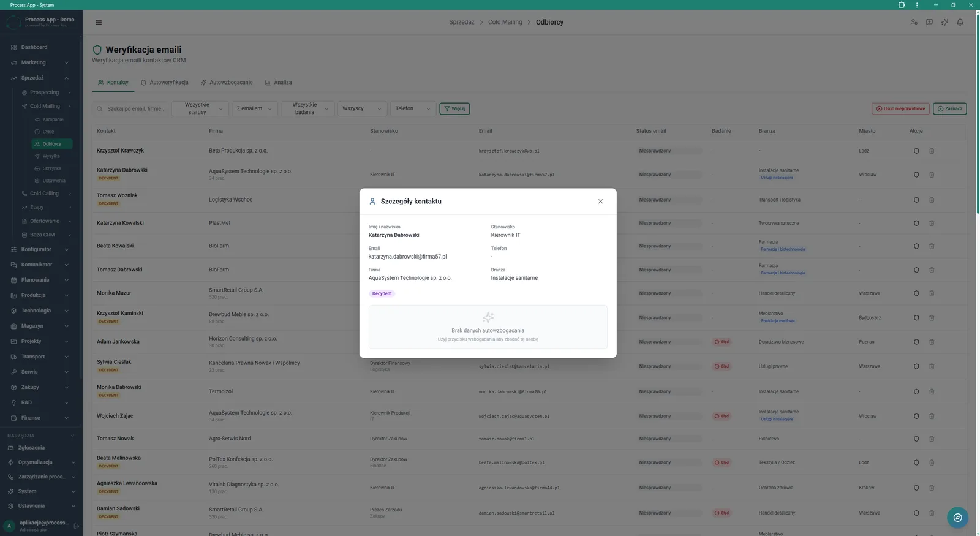The image size is (980, 536).
Task: Open the Kampanie sidebar item
Action: [52, 119]
